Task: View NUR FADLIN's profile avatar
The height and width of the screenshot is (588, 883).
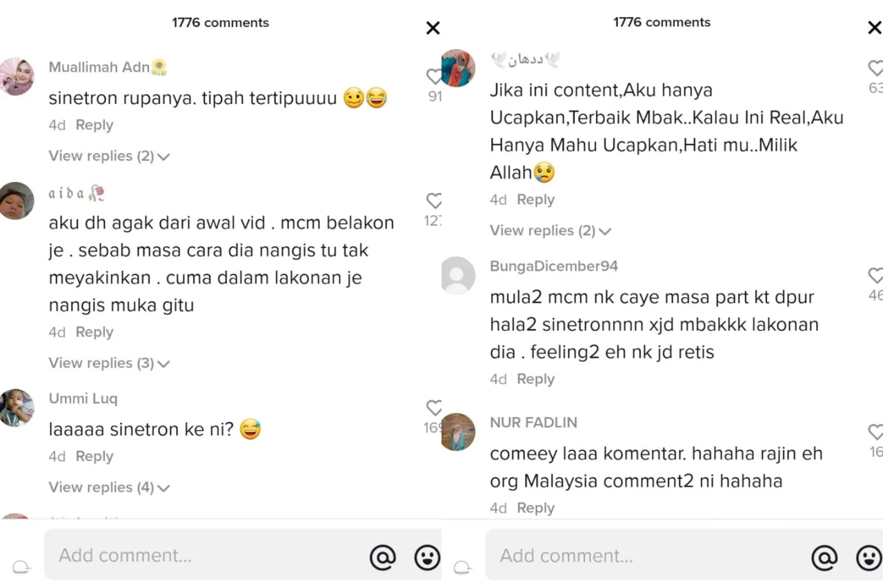Action: pyautogui.click(x=458, y=432)
